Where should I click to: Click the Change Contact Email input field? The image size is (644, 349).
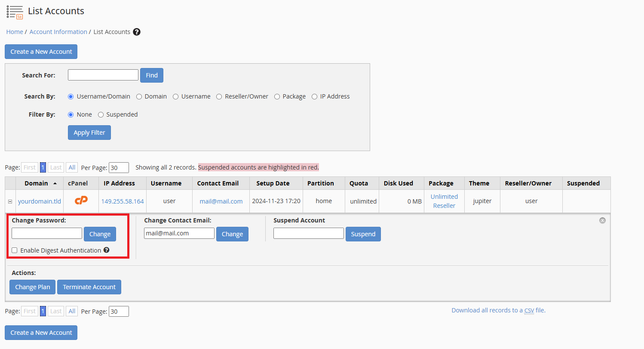179,233
